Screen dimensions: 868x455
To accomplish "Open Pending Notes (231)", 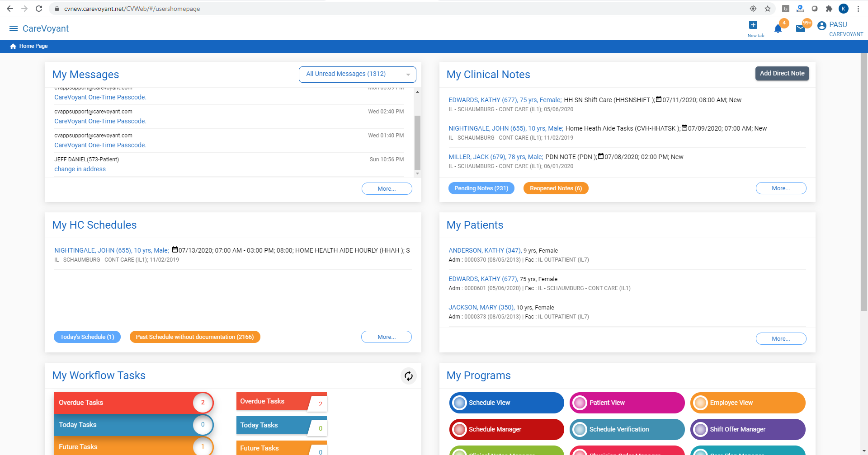I will [x=481, y=188].
